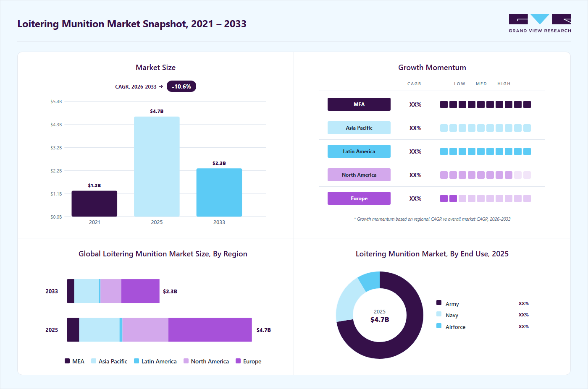This screenshot has width=588, height=389.
Task: Click the Asia Pacific growth momentum indicator
Action: (486, 128)
